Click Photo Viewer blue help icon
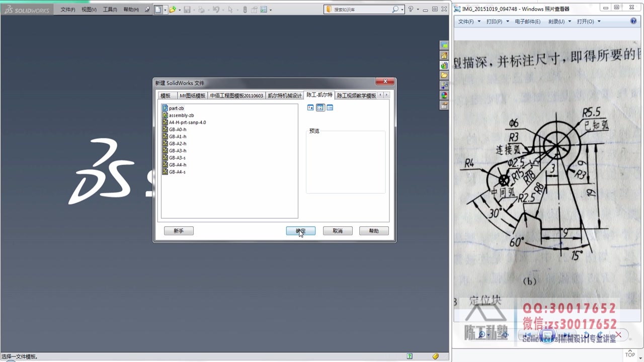The image size is (644, 362). pyautogui.click(x=633, y=21)
